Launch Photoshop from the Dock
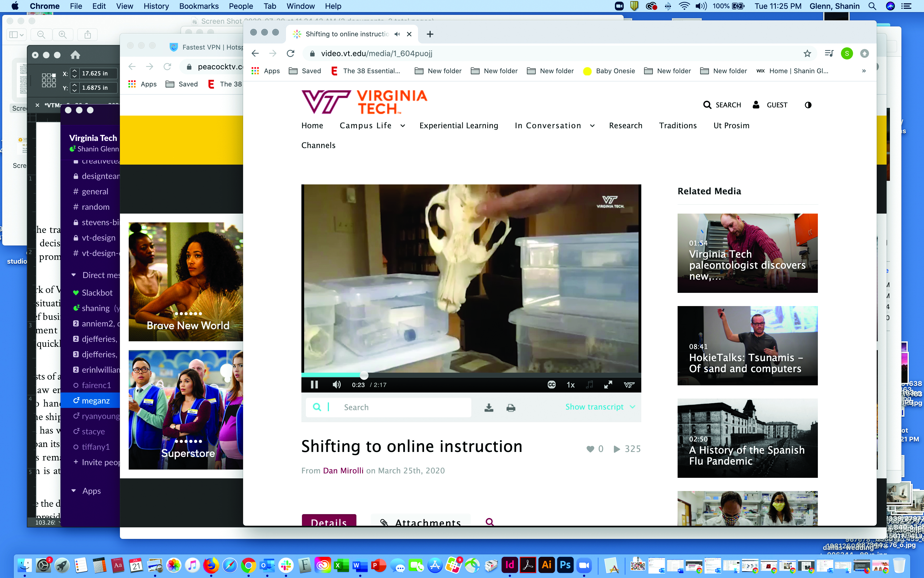 (x=565, y=565)
